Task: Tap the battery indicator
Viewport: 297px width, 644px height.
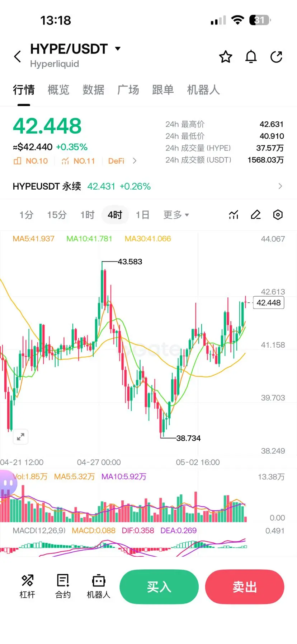Action: tap(260, 20)
